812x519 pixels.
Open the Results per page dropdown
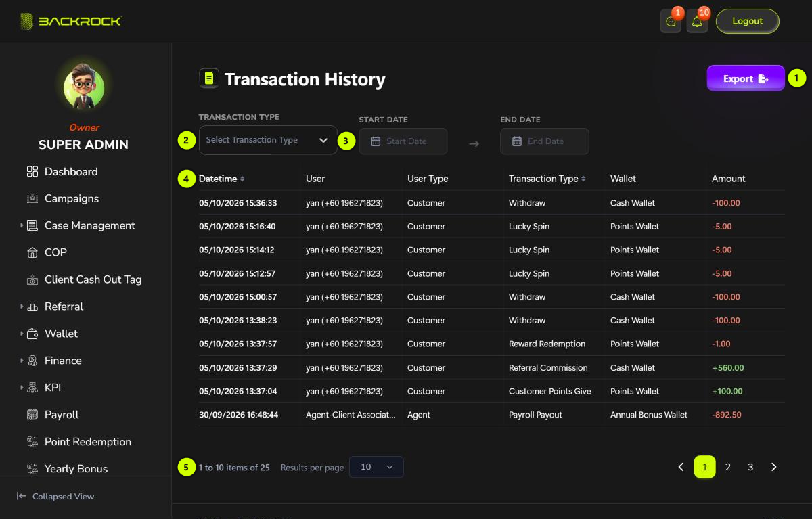tap(376, 467)
